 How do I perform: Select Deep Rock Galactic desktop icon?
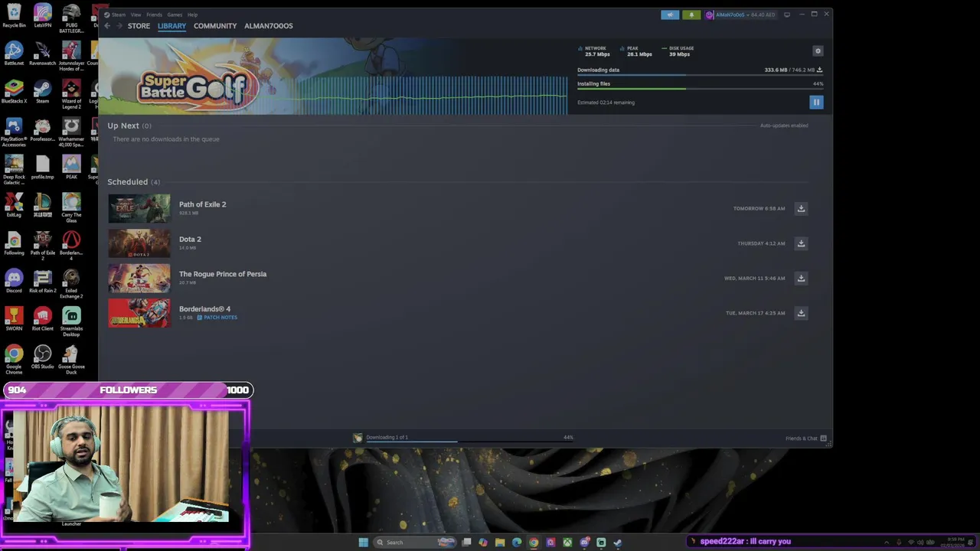[14, 169]
